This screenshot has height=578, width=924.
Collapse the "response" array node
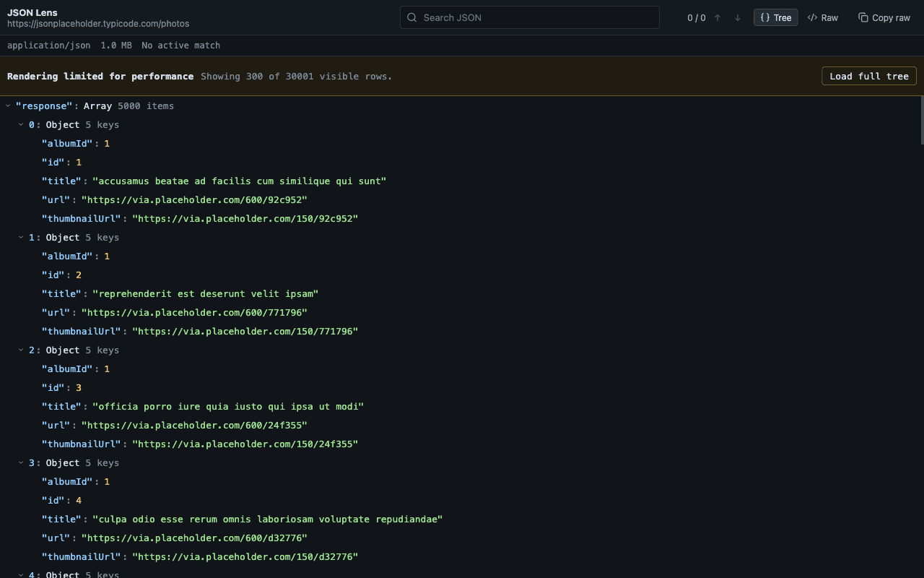8,105
